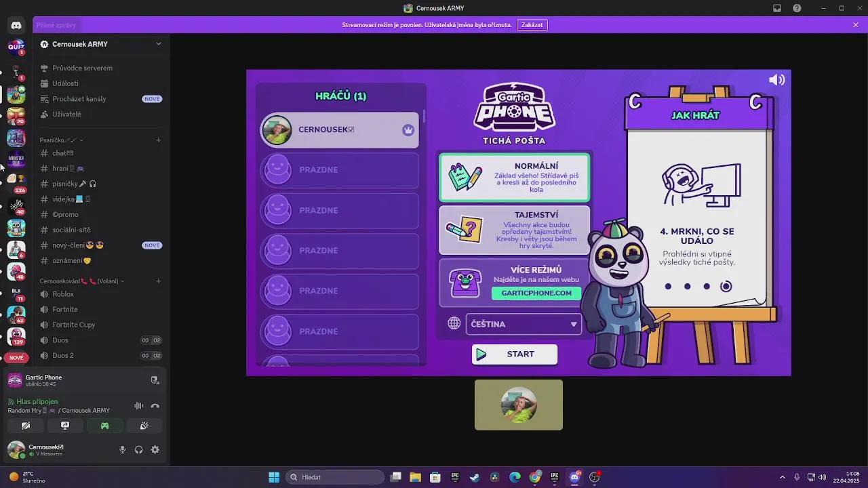
Task: Open the hraní text channel
Action: [x=100, y=168]
